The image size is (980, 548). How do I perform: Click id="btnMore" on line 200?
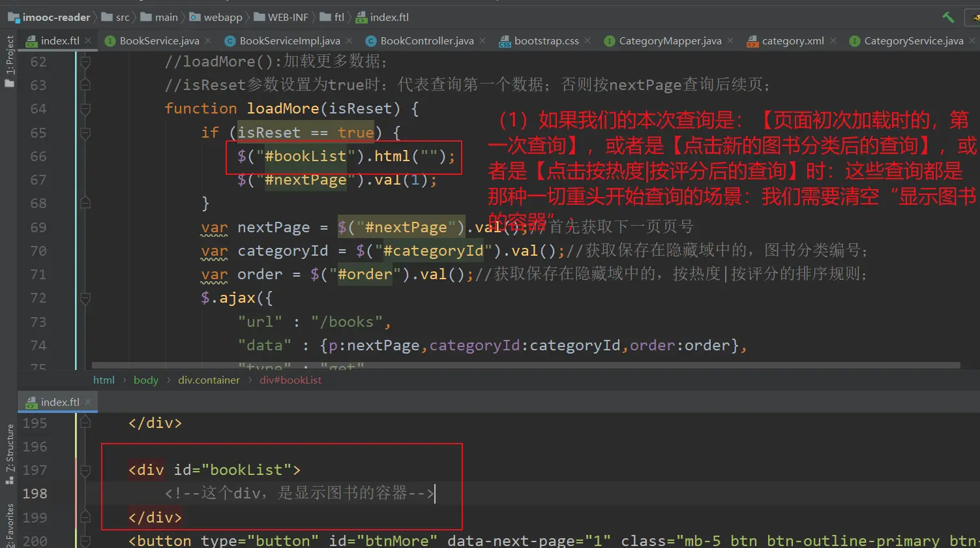tap(383, 541)
